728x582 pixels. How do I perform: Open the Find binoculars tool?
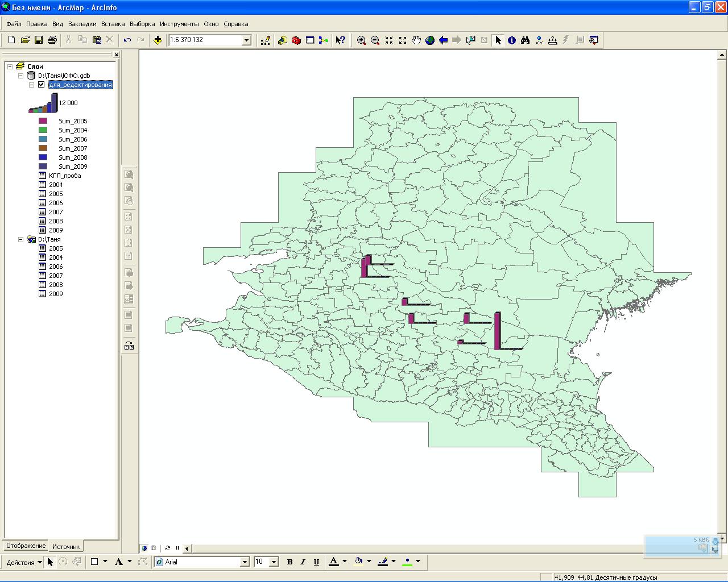point(525,40)
